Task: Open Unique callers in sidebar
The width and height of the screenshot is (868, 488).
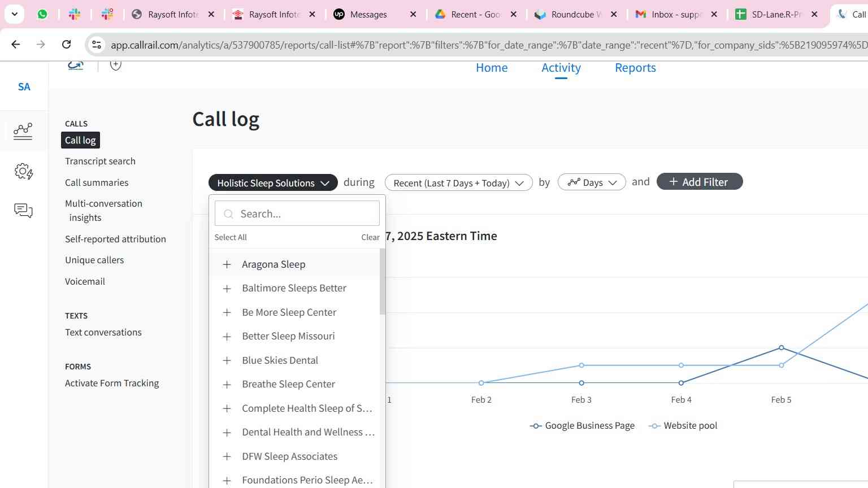Action: (x=94, y=260)
